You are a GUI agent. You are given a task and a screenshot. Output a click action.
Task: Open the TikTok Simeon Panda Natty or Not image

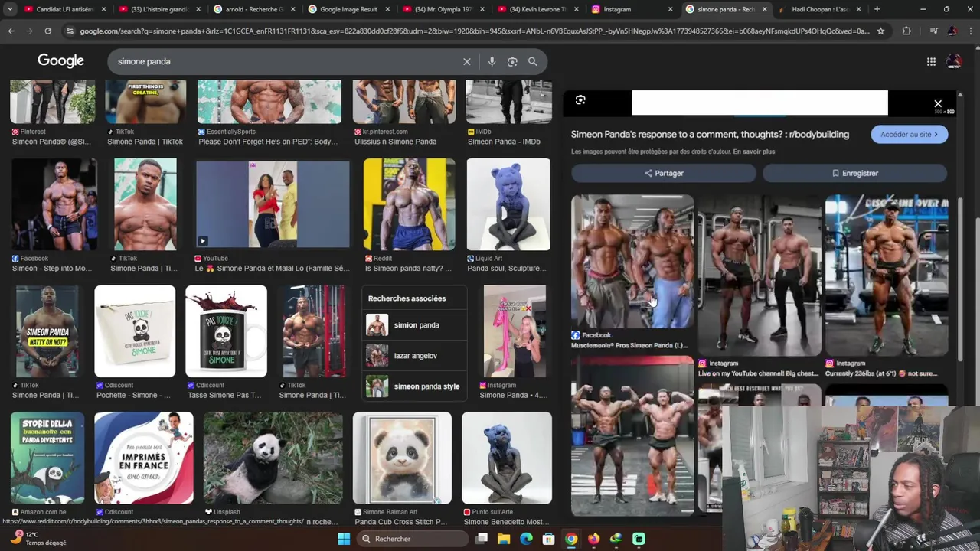tap(47, 331)
